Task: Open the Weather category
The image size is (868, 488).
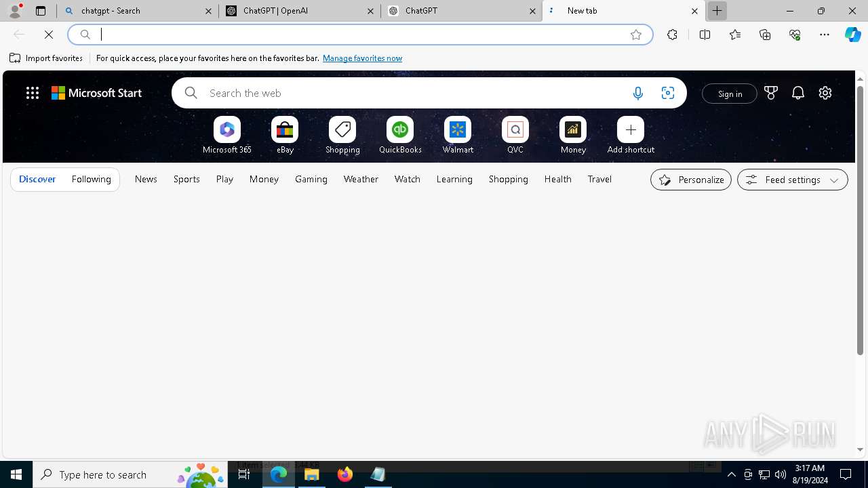Action: (x=361, y=180)
